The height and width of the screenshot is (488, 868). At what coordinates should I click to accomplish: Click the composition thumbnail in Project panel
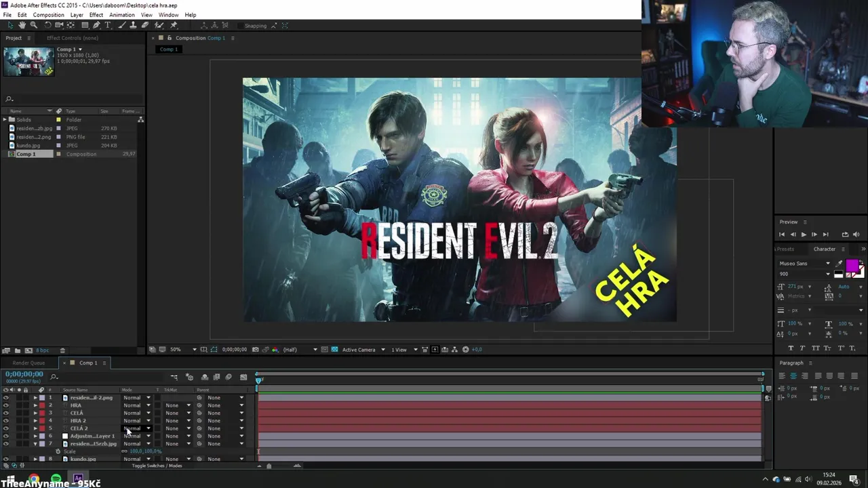(28, 61)
